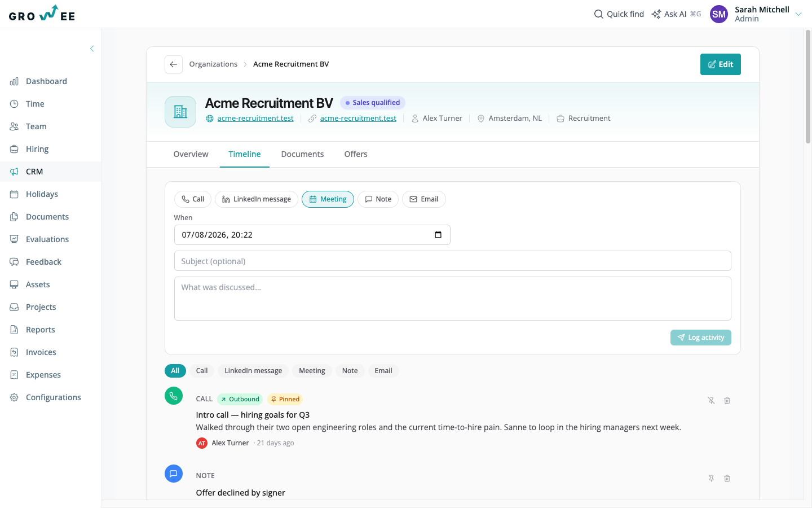Image resolution: width=812 pixels, height=508 pixels.
Task: Collapse the sidebar with the chevron
Action: [x=92, y=49]
